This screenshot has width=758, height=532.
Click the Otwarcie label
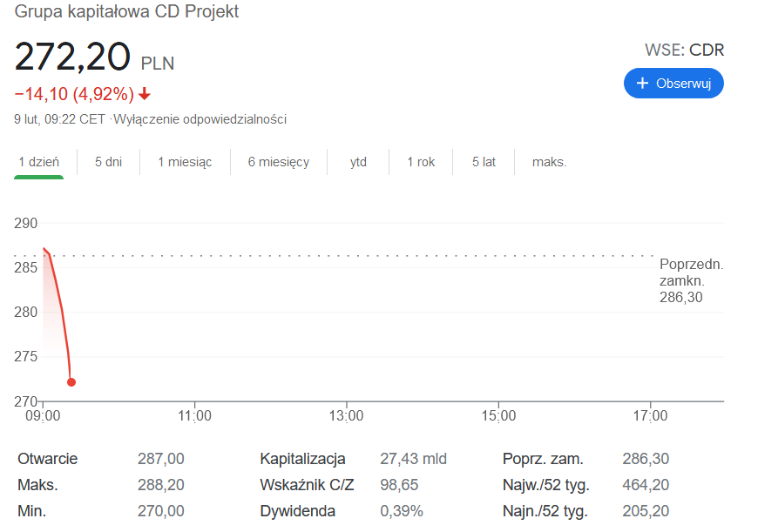click(x=47, y=459)
